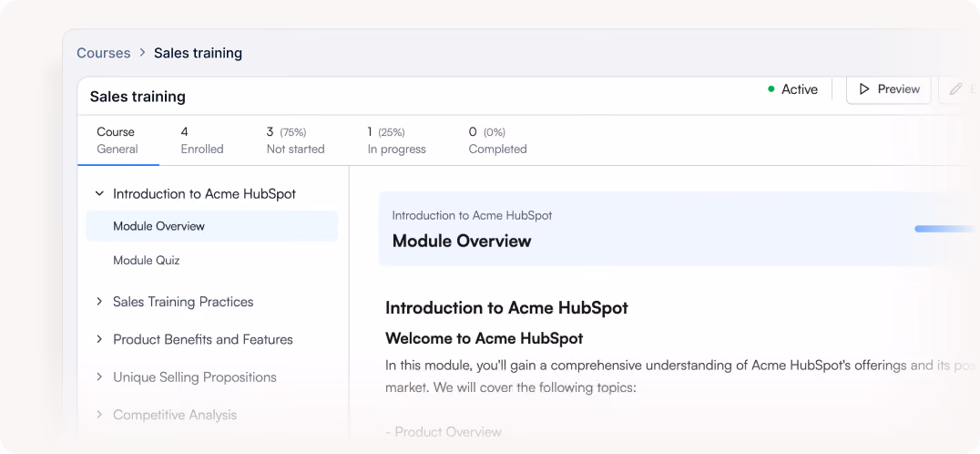Select Product Benefits and Features section
The image size is (980, 454).
(202, 339)
